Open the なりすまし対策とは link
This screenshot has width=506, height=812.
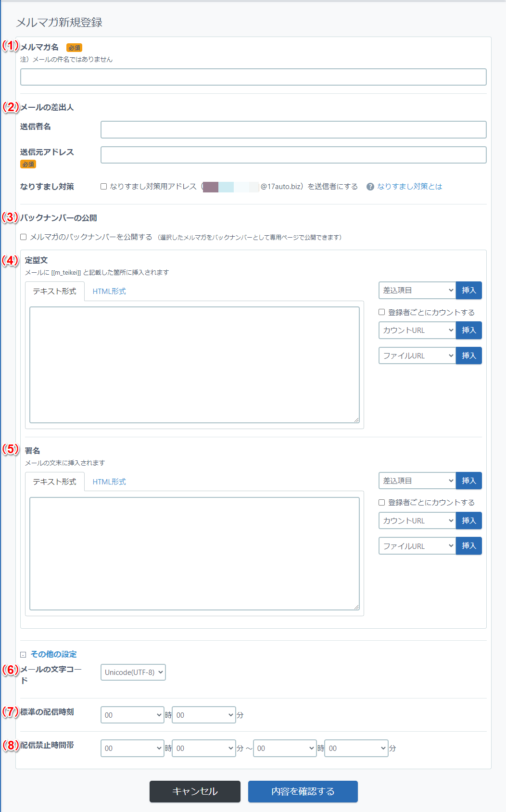pos(409,187)
